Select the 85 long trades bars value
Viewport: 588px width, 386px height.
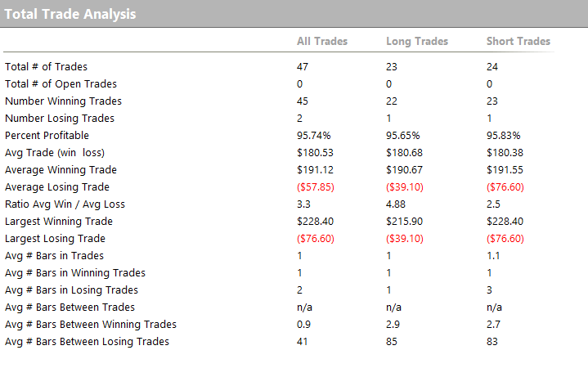(x=392, y=342)
